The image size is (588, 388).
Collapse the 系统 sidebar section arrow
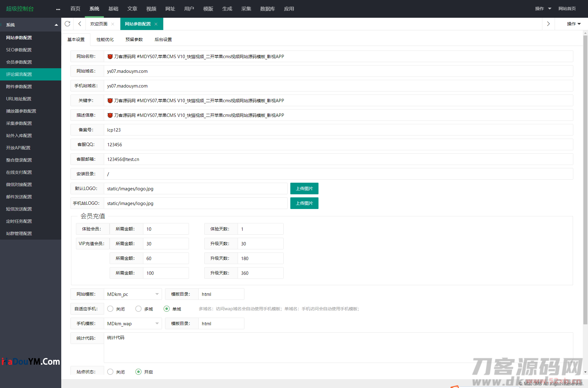click(x=56, y=25)
